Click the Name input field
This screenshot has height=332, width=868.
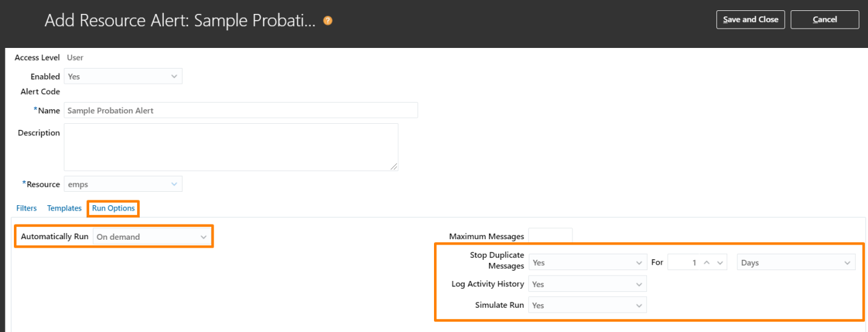click(241, 110)
